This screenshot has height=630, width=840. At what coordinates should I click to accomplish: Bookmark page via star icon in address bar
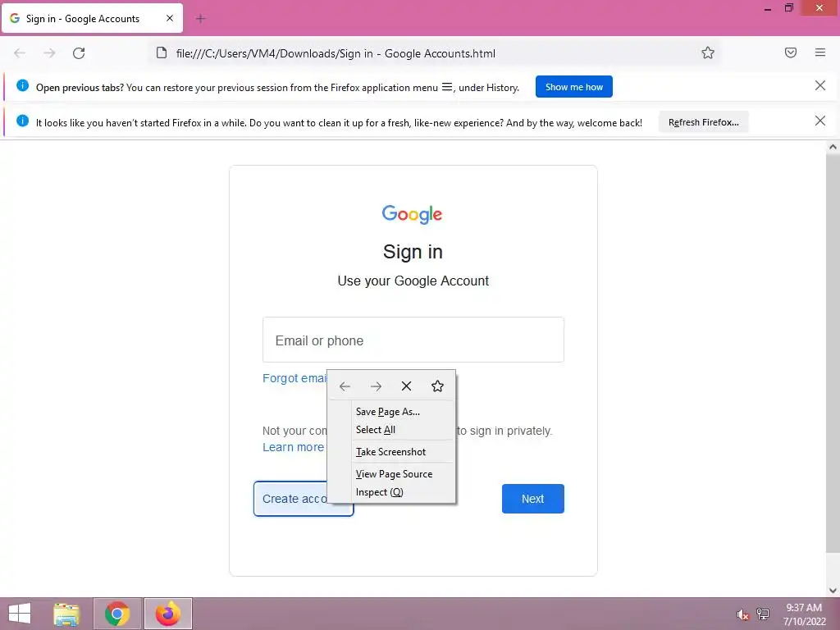708,52
